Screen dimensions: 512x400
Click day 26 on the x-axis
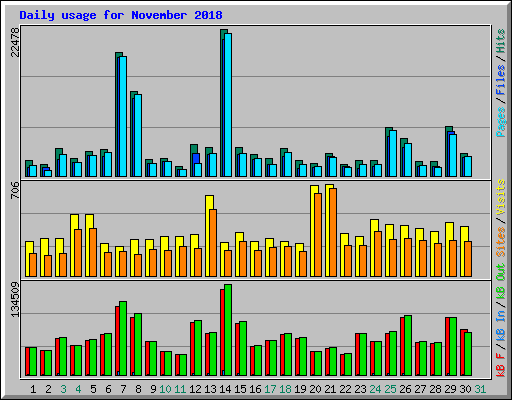point(405,389)
